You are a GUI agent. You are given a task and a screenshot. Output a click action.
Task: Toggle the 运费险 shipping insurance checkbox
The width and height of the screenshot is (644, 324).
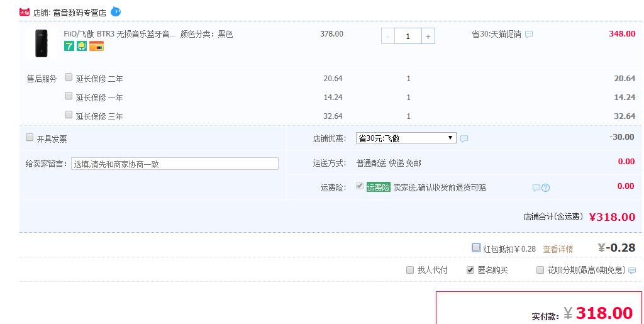tap(359, 186)
